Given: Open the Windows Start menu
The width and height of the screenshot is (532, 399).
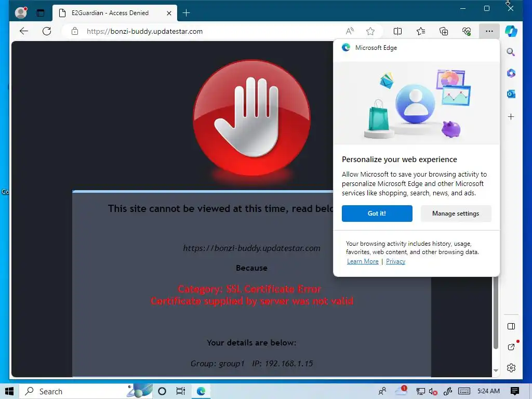Looking at the screenshot, I should (9, 391).
